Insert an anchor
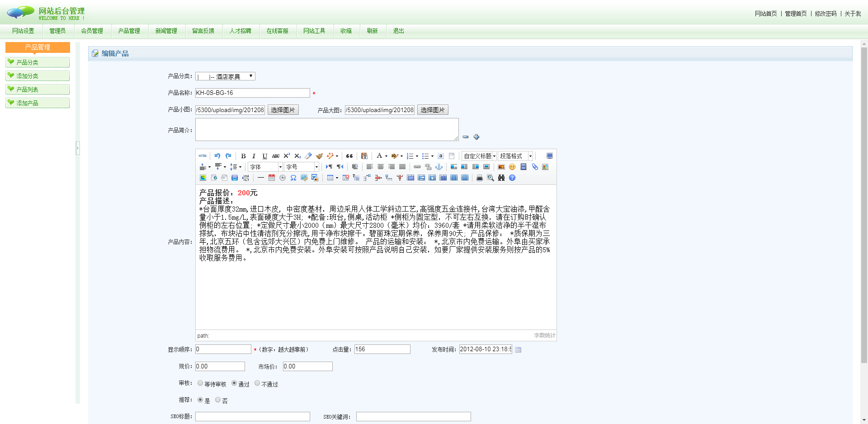Viewport: 868px width, 424px height. click(439, 167)
